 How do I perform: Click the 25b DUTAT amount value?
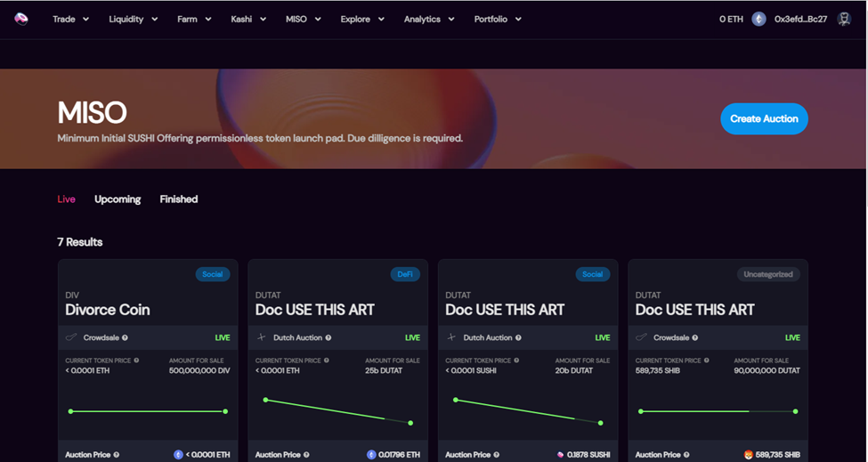click(384, 370)
